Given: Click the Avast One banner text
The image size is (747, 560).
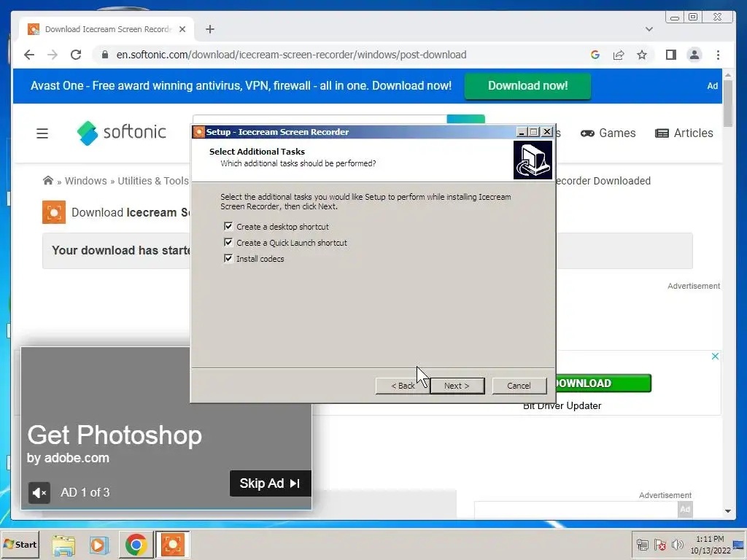Looking at the screenshot, I should point(241,86).
